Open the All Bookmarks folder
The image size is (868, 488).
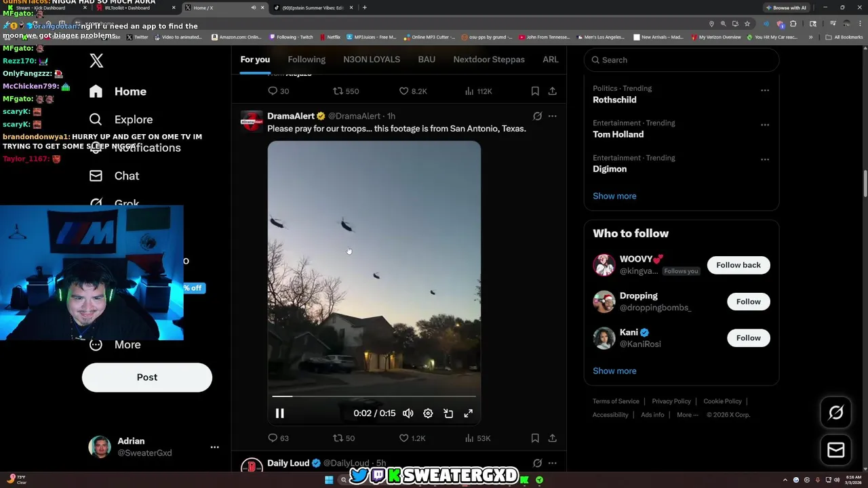(x=844, y=37)
